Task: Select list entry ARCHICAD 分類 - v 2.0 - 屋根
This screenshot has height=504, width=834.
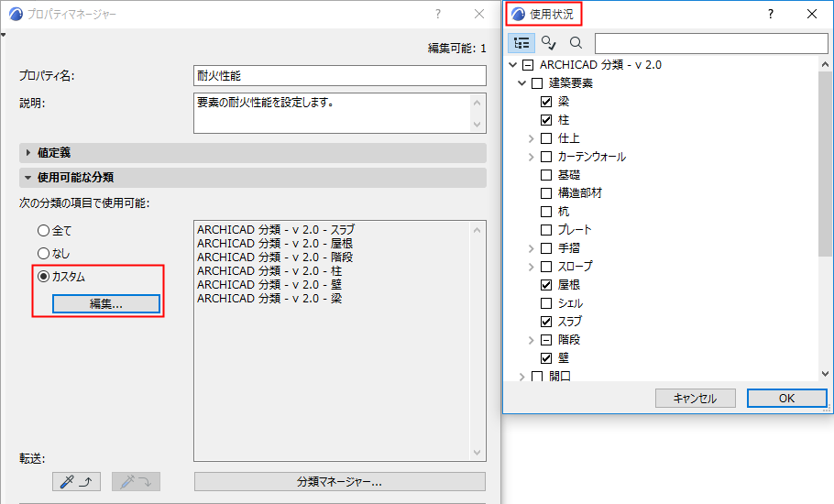Action: [x=274, y=244]
